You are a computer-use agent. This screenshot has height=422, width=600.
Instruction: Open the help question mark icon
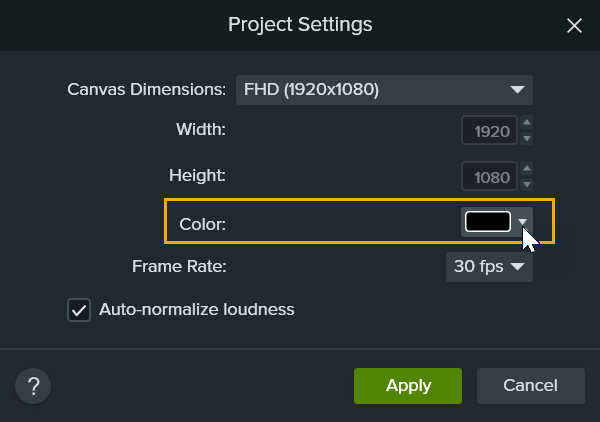pos(33,386)
